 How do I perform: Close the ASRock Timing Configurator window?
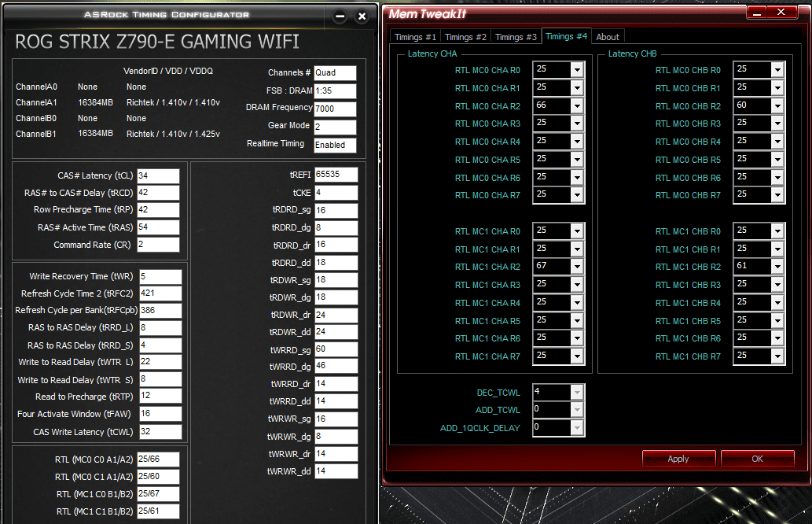tap(362, 17)
